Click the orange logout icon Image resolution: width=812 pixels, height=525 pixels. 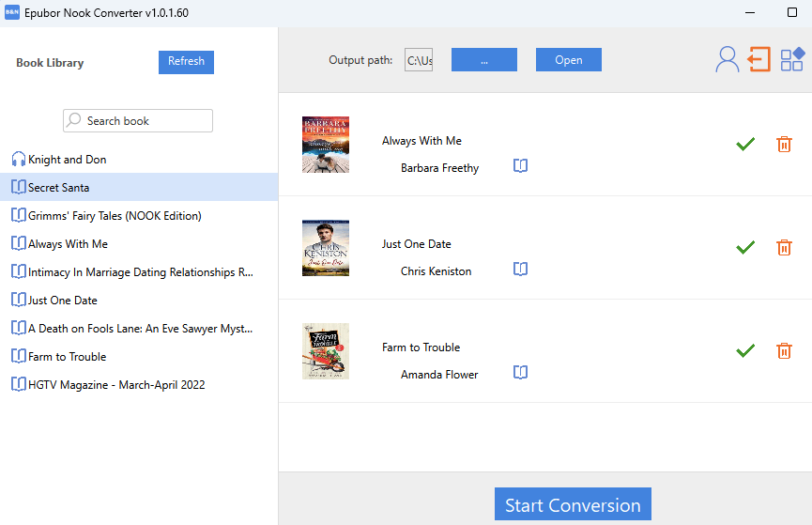pos(759,59)
